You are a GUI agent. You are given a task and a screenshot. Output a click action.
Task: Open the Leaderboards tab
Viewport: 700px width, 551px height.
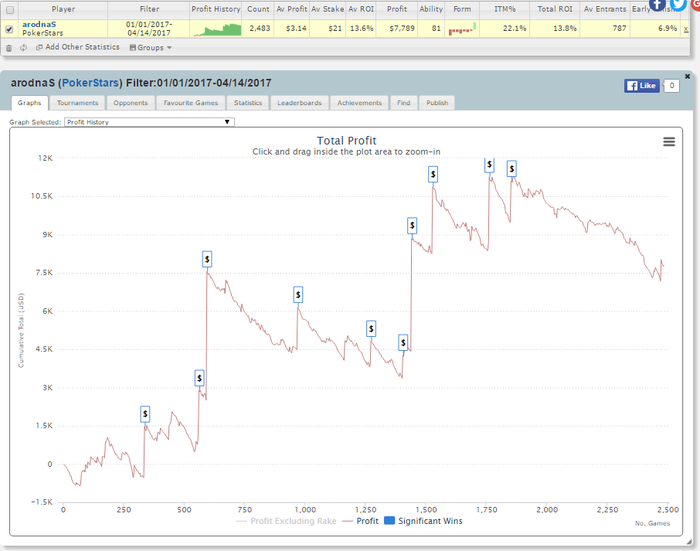coord(299,103)
